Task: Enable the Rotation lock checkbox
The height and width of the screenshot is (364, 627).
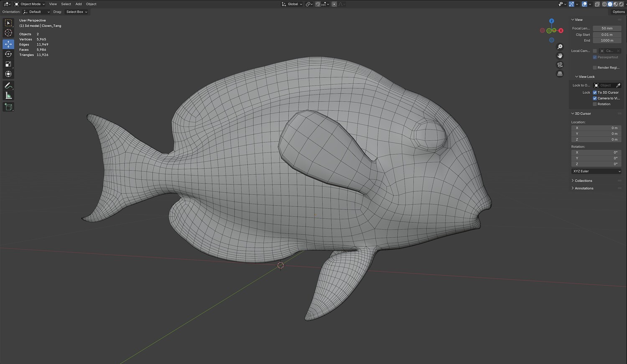Action: (595, 104)
